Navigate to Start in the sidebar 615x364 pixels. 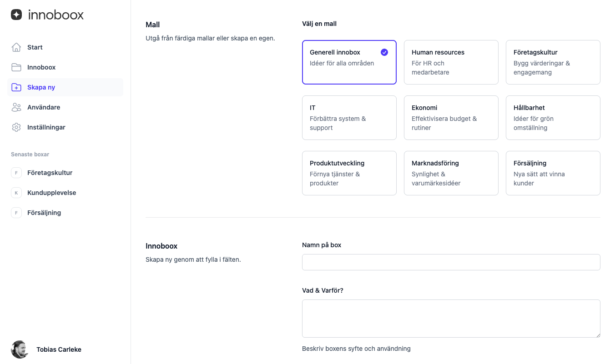pos(35,47)
